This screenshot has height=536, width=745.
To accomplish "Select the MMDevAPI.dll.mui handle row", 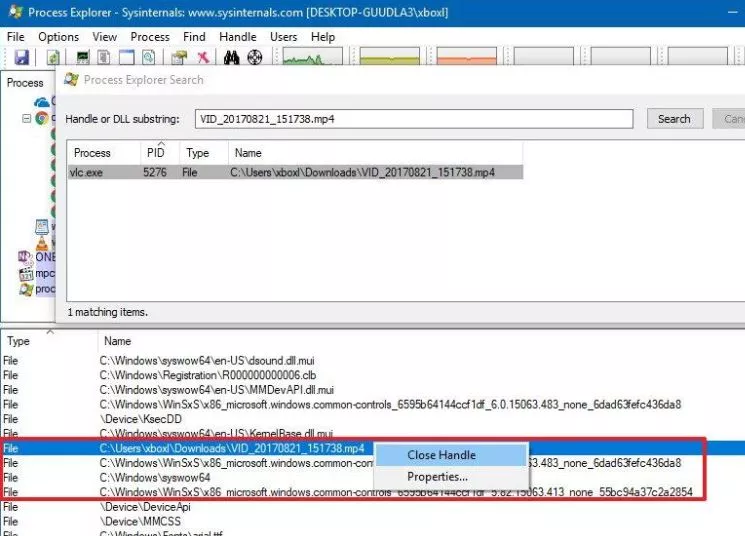I will pos(372,390).
